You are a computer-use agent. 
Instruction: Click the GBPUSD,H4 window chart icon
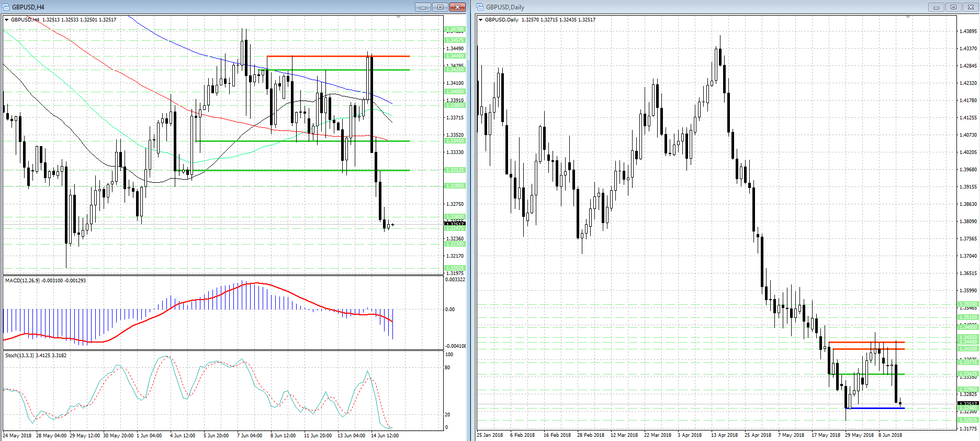(x=6, y=7)
